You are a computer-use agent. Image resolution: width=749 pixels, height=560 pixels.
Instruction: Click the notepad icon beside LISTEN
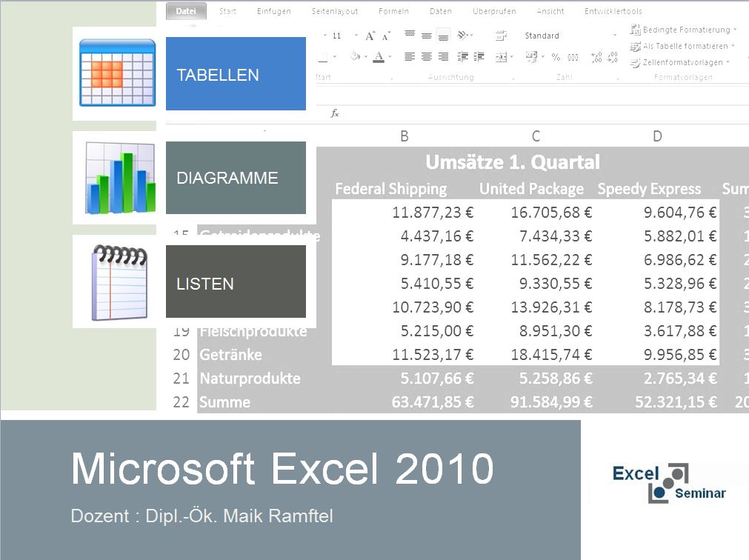pyautogui.click(x=119, y=282)
